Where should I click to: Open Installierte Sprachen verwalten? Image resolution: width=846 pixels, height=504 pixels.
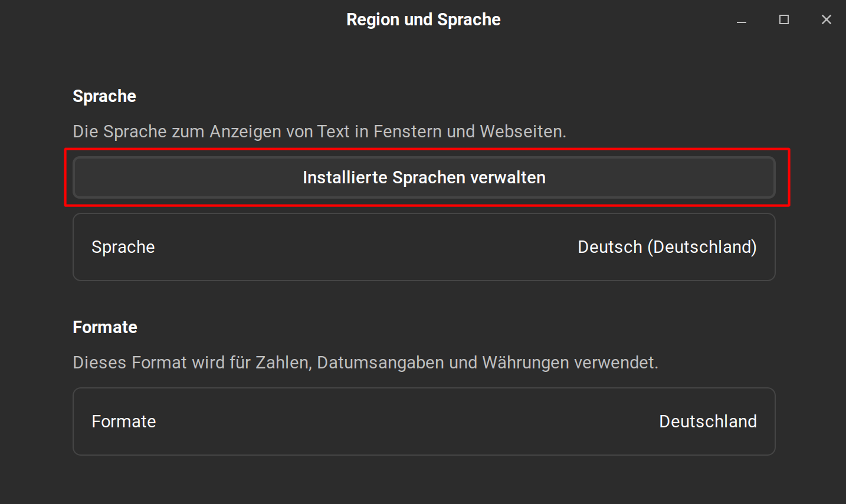click(424, 177)
